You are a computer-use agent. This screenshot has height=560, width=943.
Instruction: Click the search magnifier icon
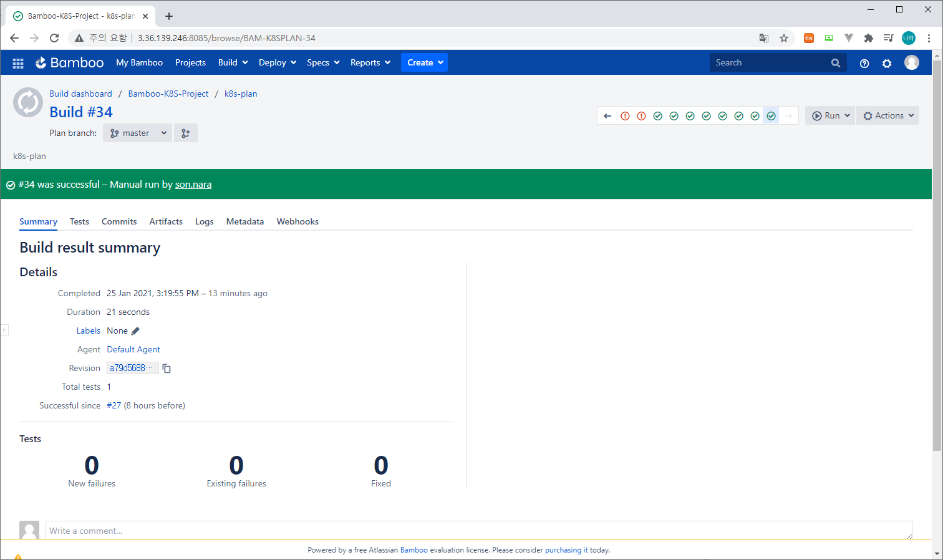836,63
